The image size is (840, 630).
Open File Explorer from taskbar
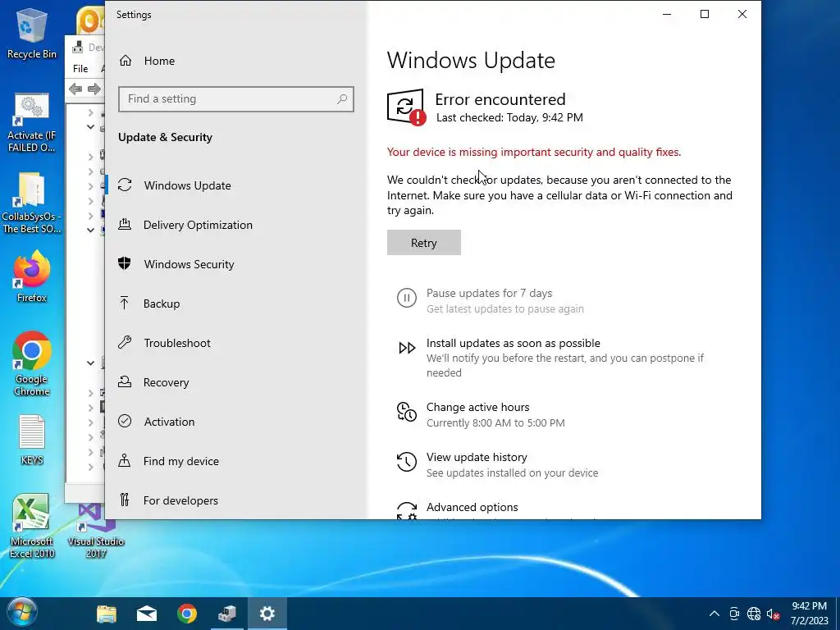tap(107, 614)
